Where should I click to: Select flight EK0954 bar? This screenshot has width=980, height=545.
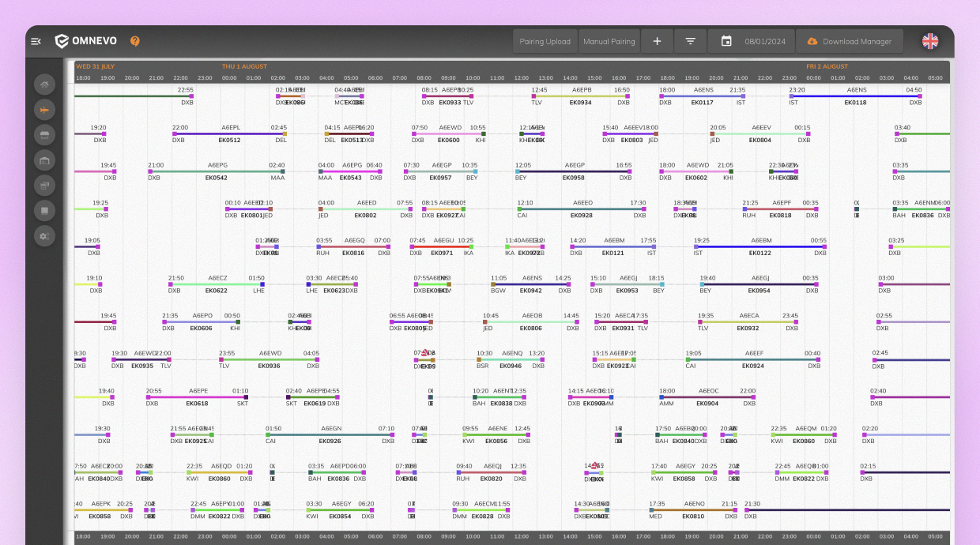(x=759, y=284)
